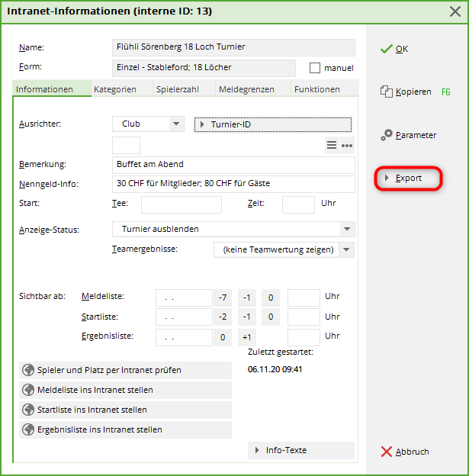Click the Export button
This screenshot has height=476, width=469.
click(409, 178)
